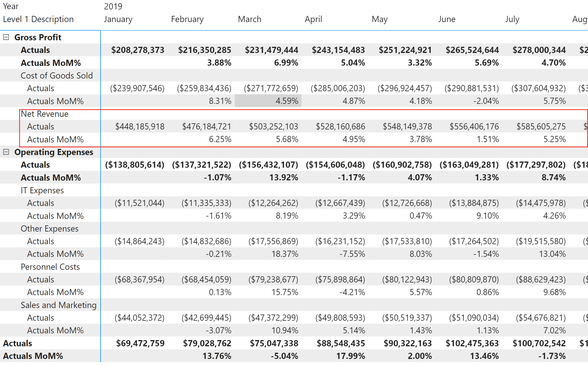
Task: Select the Operating Expenses Actuals for February
Action: click(202, 165)
